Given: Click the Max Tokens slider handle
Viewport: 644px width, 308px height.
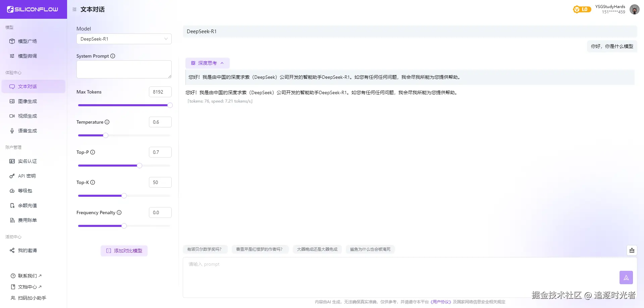Looking at the screenshot, I should [170, 105].
